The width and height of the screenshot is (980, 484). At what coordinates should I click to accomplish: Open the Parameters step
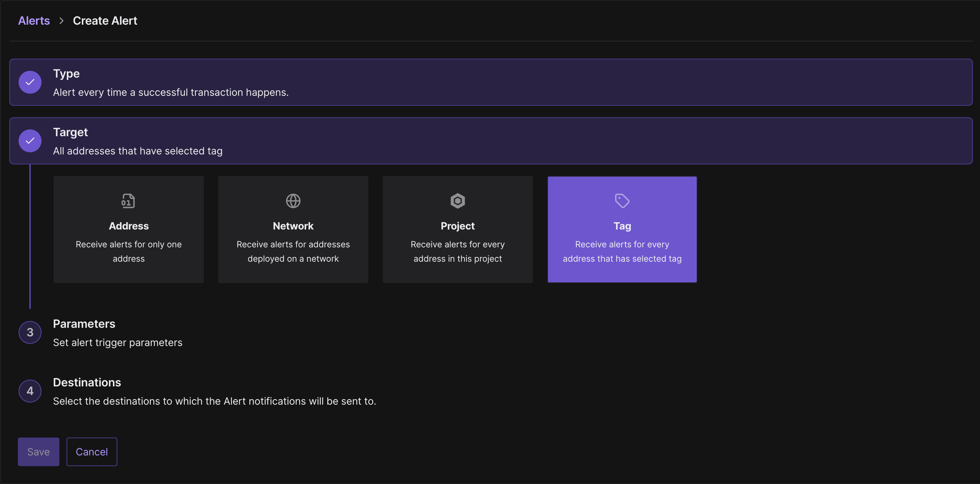pos(84,324)
